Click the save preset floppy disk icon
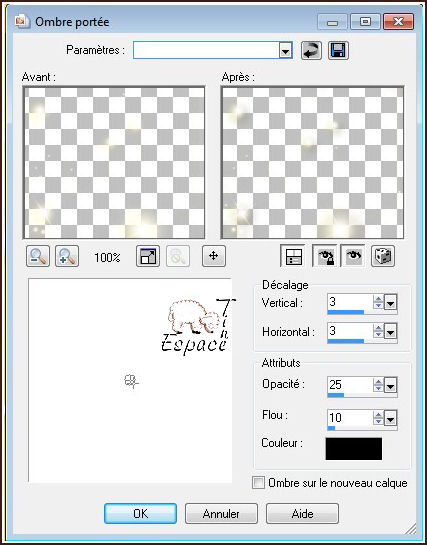427x545 pixels. pos(338,51)
